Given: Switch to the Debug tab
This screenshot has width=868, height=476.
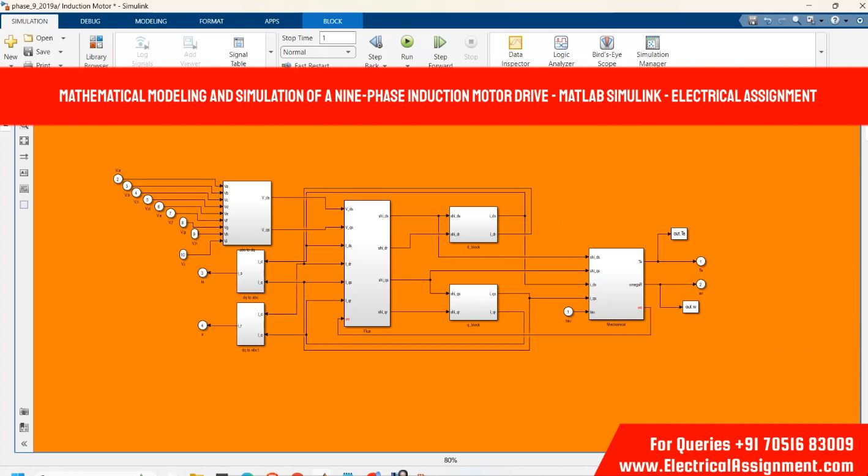Looking at the screenshot, I should [x=90, y=21].
